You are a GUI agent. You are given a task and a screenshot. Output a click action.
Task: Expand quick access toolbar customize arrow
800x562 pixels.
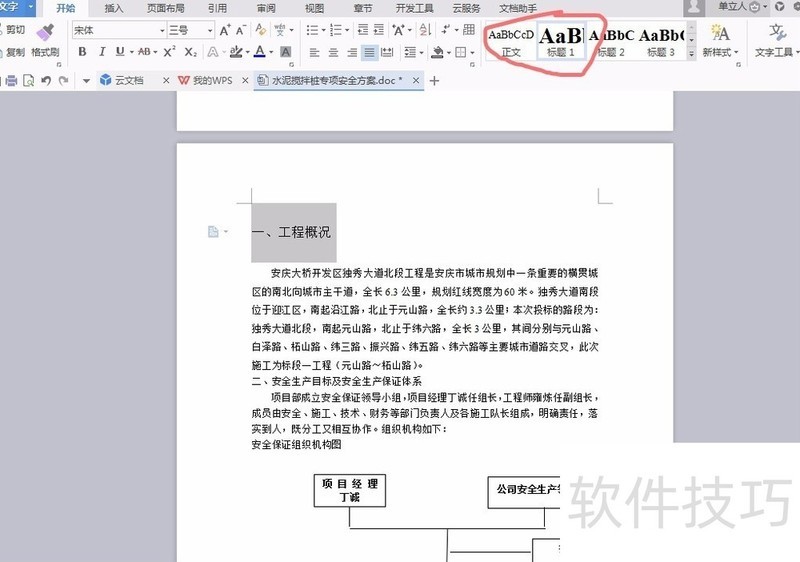tap(86, 81)
